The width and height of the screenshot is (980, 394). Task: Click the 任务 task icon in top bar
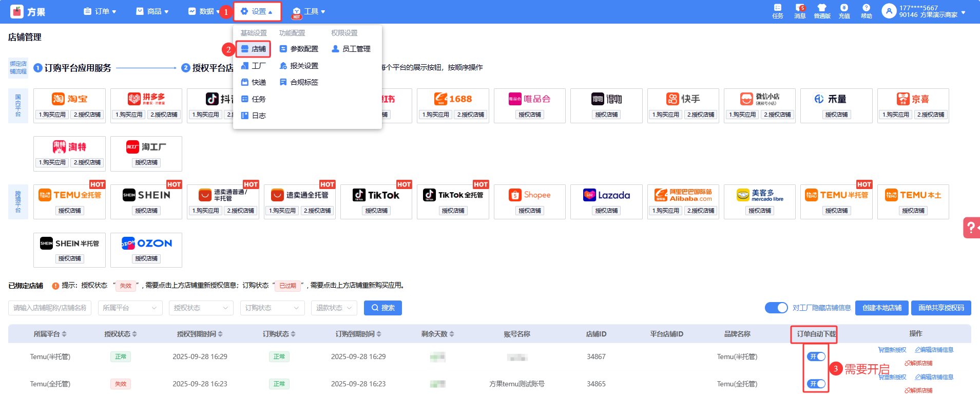777,11
